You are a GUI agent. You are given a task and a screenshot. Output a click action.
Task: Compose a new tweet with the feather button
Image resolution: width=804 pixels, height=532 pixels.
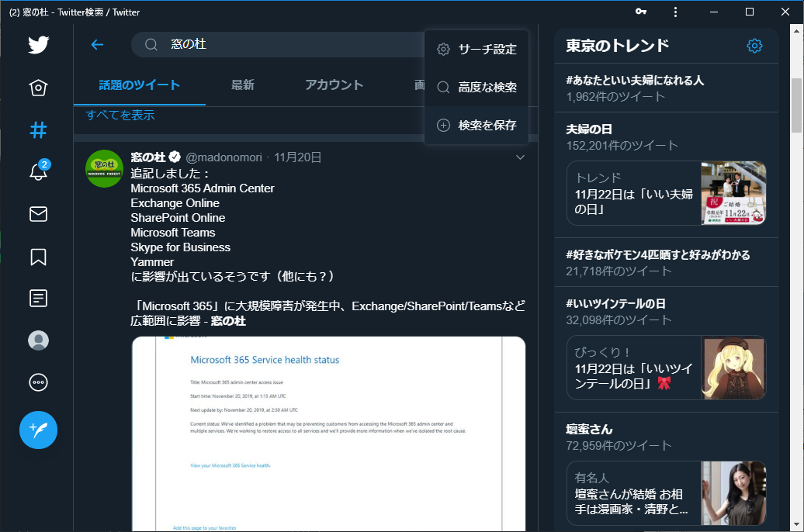point(37,430)
